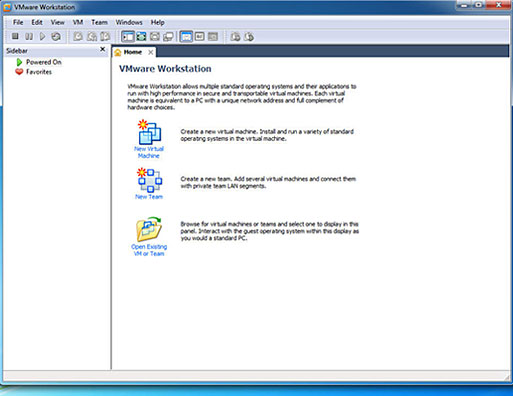Click the window resize grip at corner
The image size is (513, 396).
point(507,377)
